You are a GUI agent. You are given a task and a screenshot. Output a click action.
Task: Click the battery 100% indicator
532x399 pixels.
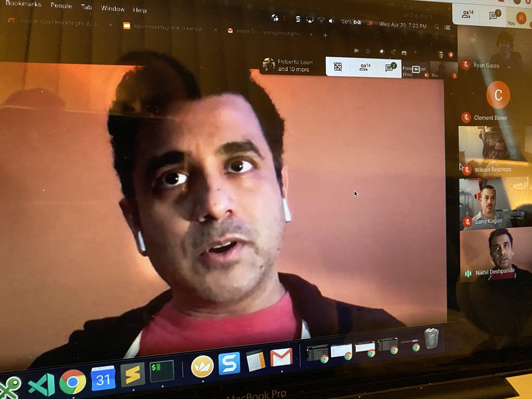(x=352, y=21)
